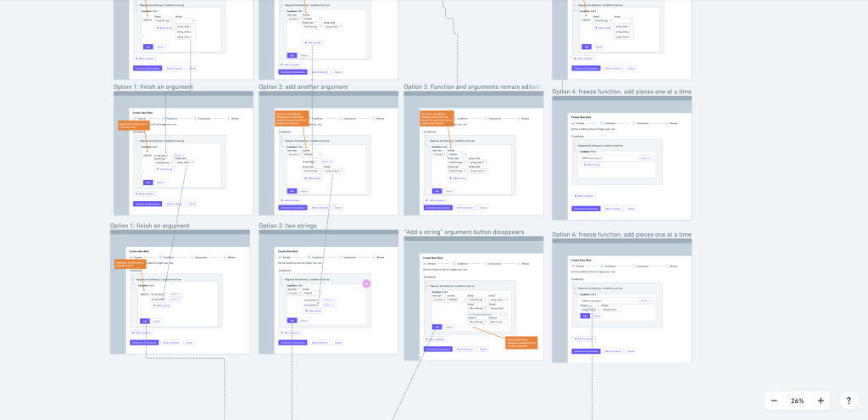This screenshot has width=868, height=420.
Task: Open Actions dropdown in bottom-right Option 4 frame
Action: (644, 301)
